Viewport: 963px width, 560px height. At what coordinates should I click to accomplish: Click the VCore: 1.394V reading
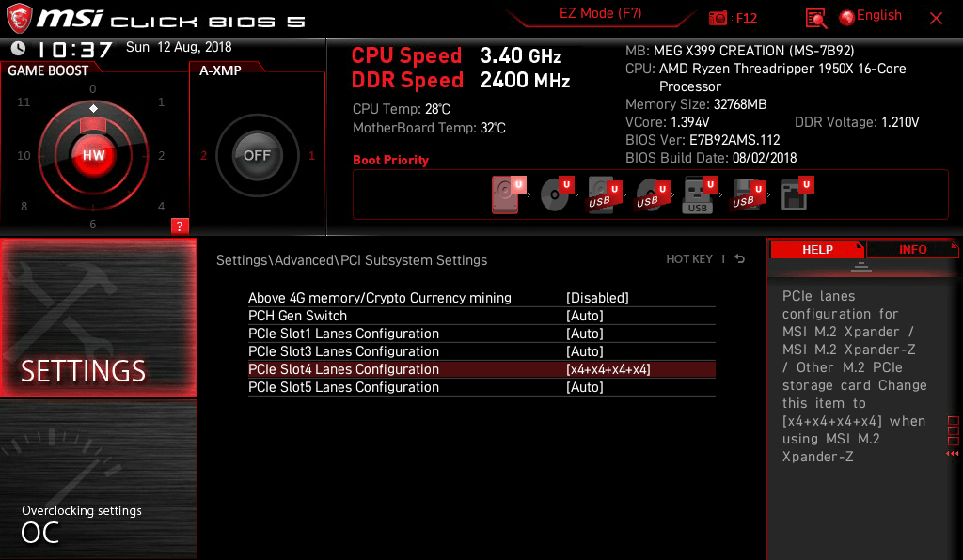[x=667, y=122]
